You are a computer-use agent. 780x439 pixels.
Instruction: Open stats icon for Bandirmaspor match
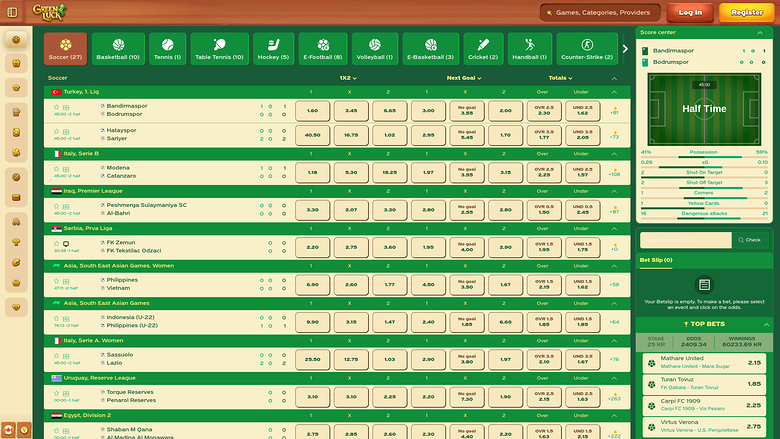click(66, 107)
